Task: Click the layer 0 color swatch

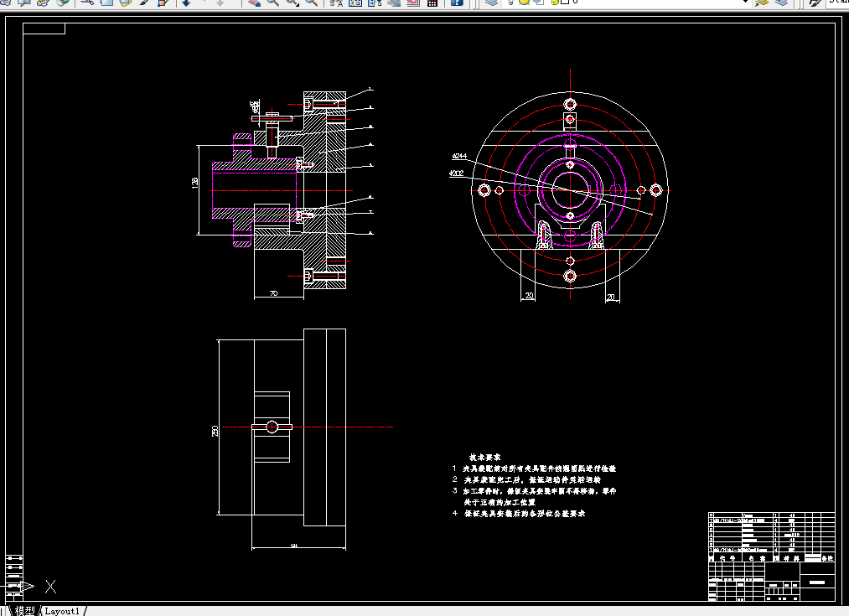Action: coord(565,3)
